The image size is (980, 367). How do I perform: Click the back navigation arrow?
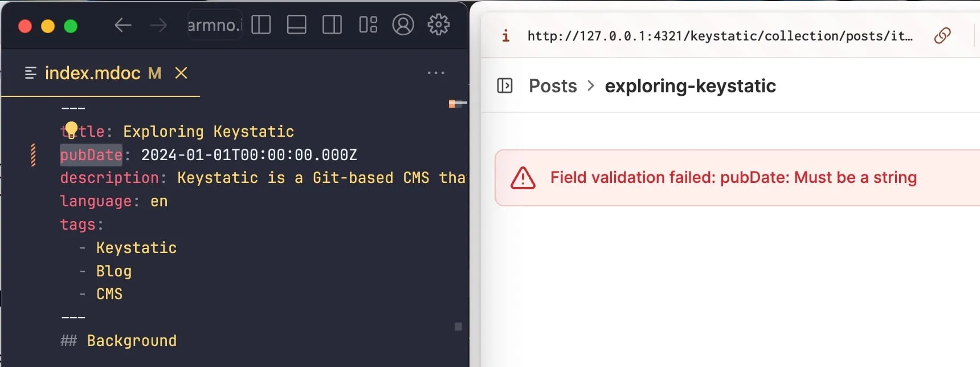(x=122, y=25)
